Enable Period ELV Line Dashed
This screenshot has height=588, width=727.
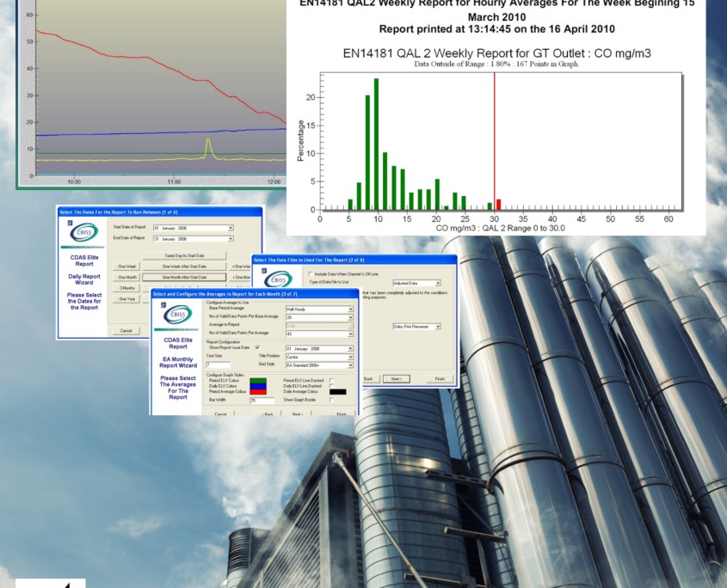[331, 381]
